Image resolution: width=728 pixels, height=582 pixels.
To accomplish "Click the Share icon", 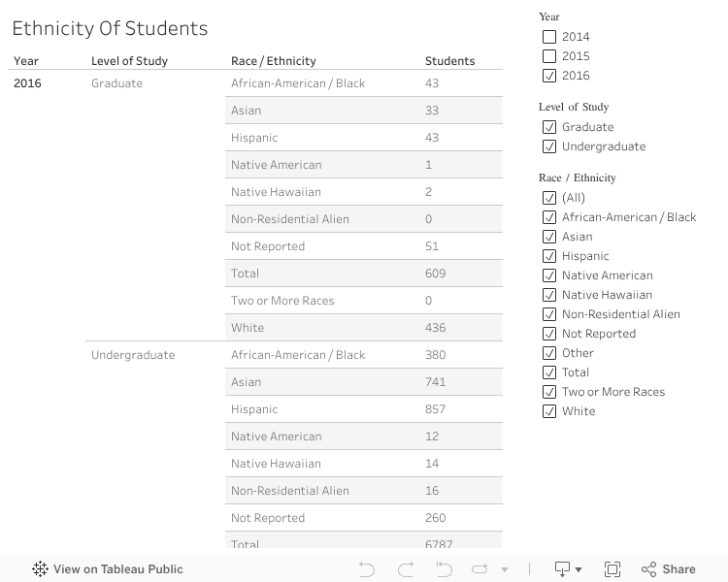I will [649, 569].
